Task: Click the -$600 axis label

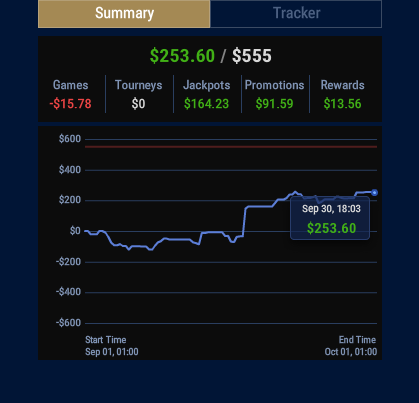Action: point(68,323)
